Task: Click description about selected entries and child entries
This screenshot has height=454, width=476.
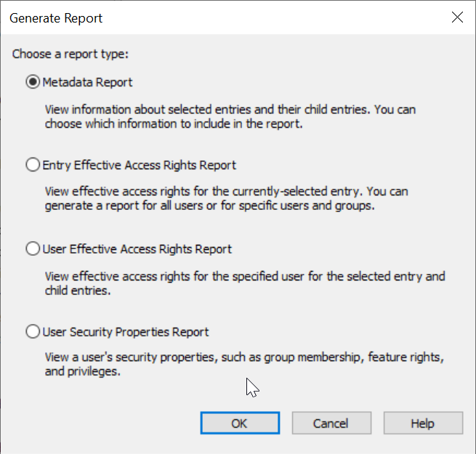Action: (230, 116)
